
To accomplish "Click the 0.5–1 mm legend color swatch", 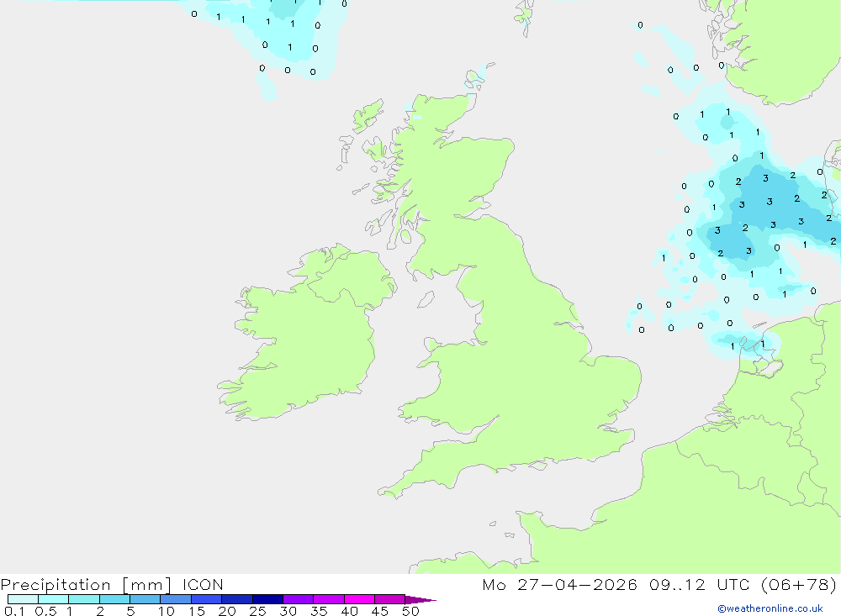I will point(53,599).
